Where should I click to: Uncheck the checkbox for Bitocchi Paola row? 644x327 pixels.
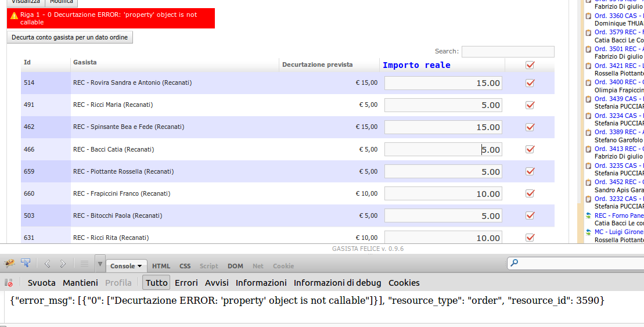click(530, 216)
